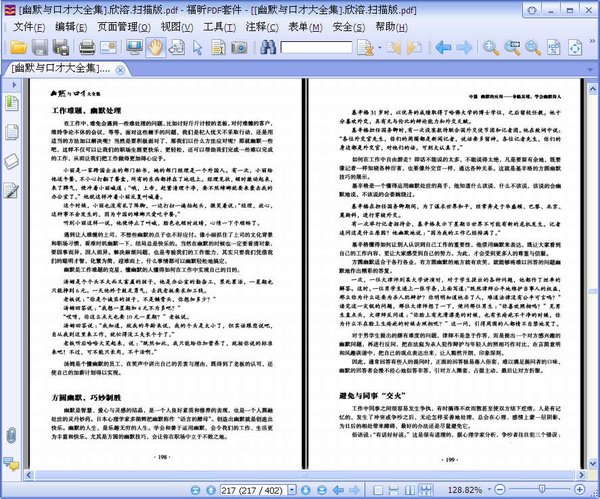Open the bookmarks panel icon

click(11, 103)
